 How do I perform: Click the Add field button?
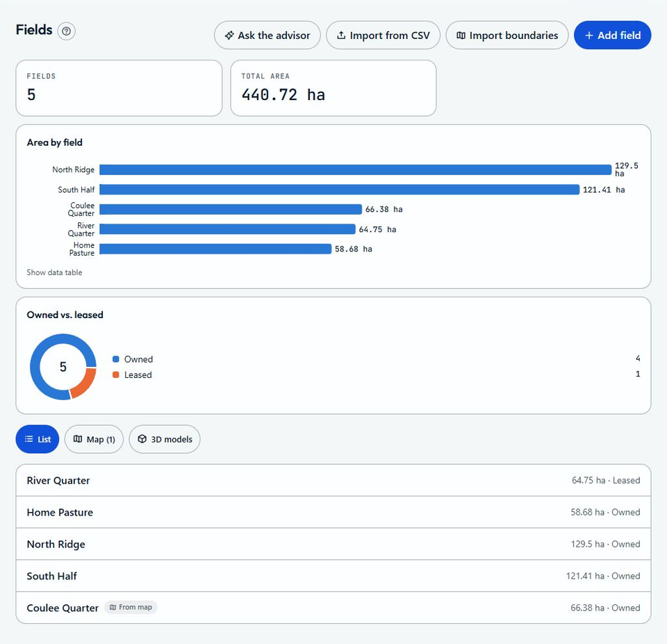tap(612, 35)
